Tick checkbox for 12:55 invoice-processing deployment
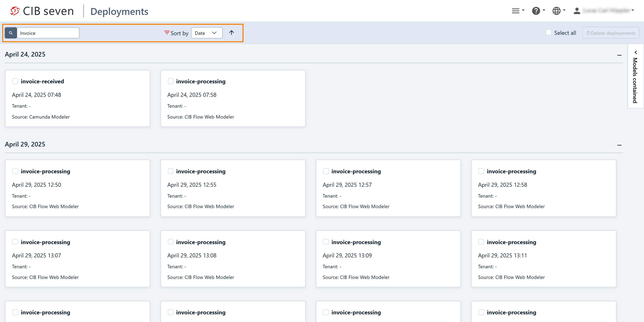 170,171
